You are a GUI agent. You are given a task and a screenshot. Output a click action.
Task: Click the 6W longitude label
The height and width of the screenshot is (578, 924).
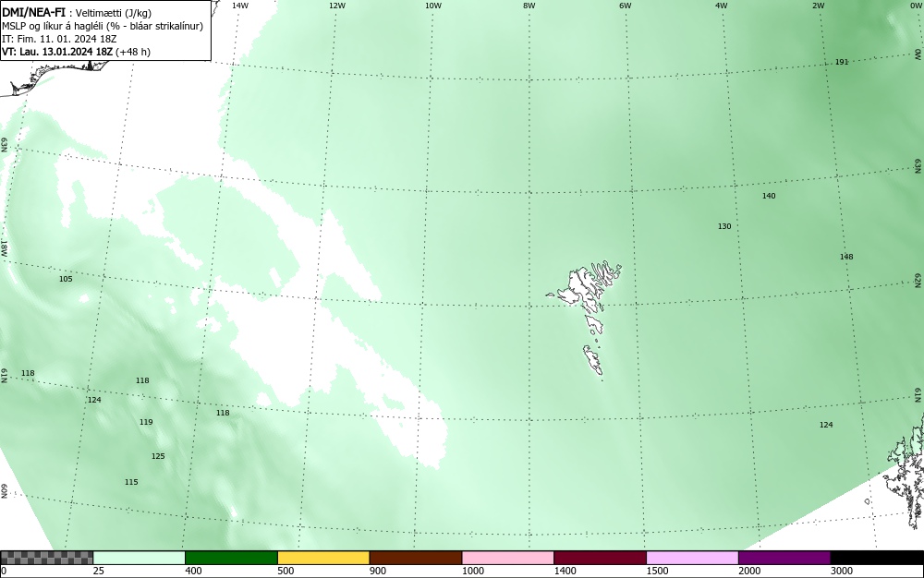(x=626, y=6)
